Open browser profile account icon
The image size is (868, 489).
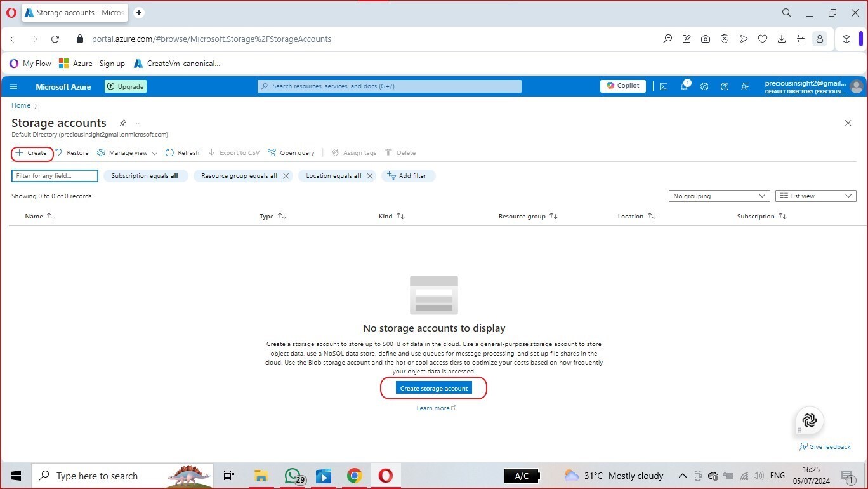point(820,39)
